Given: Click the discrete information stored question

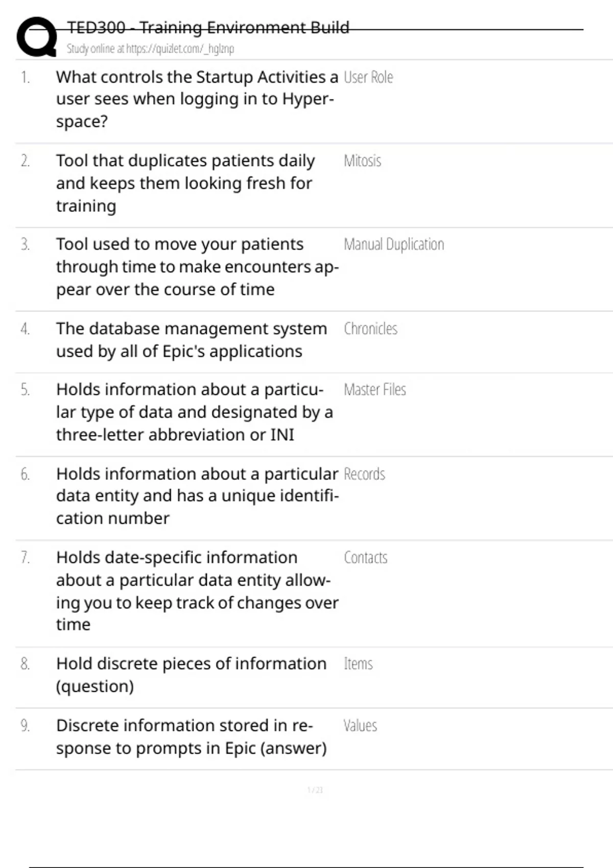Looking at the screenshot, I should (x=192, y=737).
